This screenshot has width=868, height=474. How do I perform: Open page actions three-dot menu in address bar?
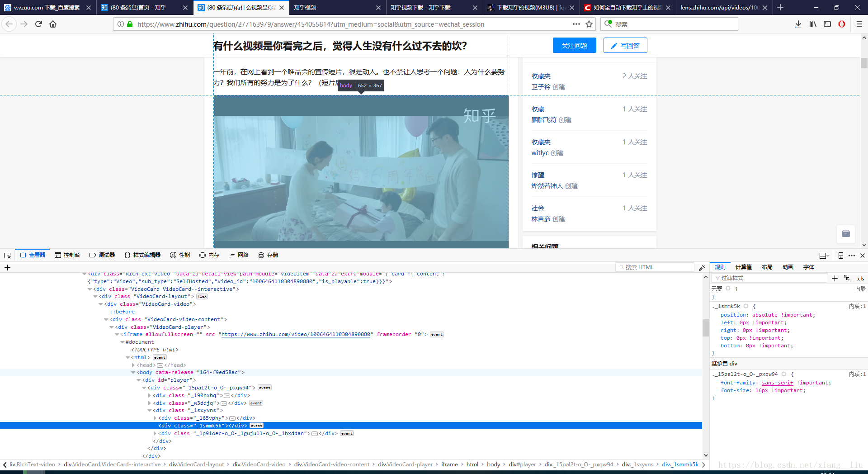[576, 24]
